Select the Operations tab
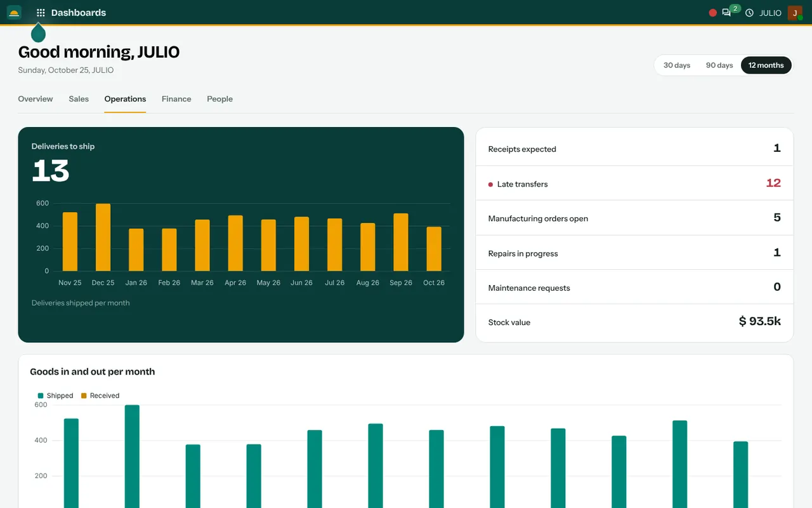Image resolution: width=812 pixels, height=508 pixels. [x=125, y=99]
